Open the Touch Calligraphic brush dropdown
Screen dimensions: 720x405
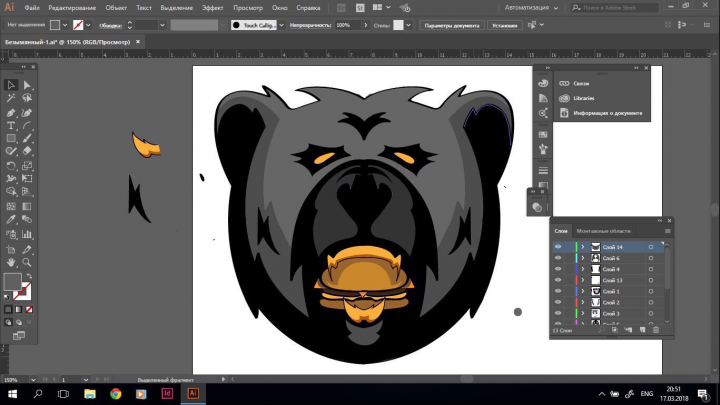tap(281, 25)
